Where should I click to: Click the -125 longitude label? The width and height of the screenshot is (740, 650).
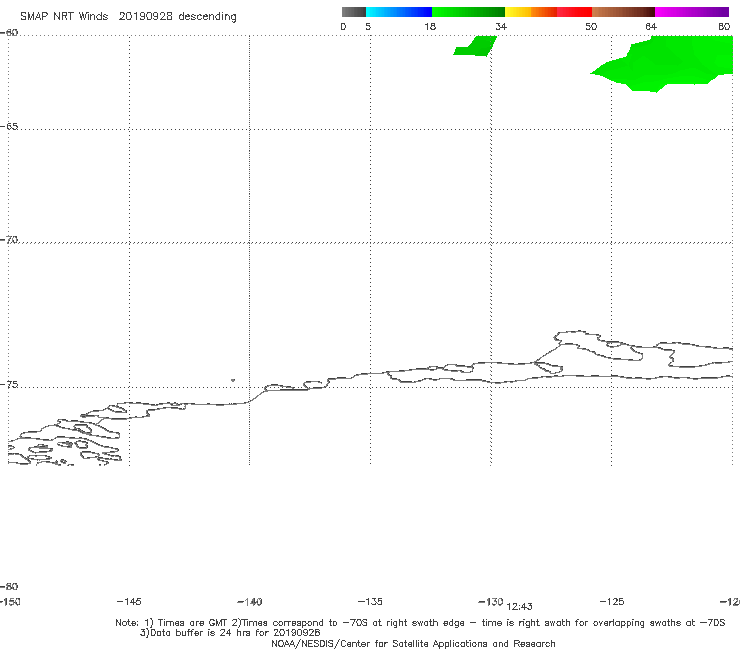pyautogui.click(x=612, y=602)
